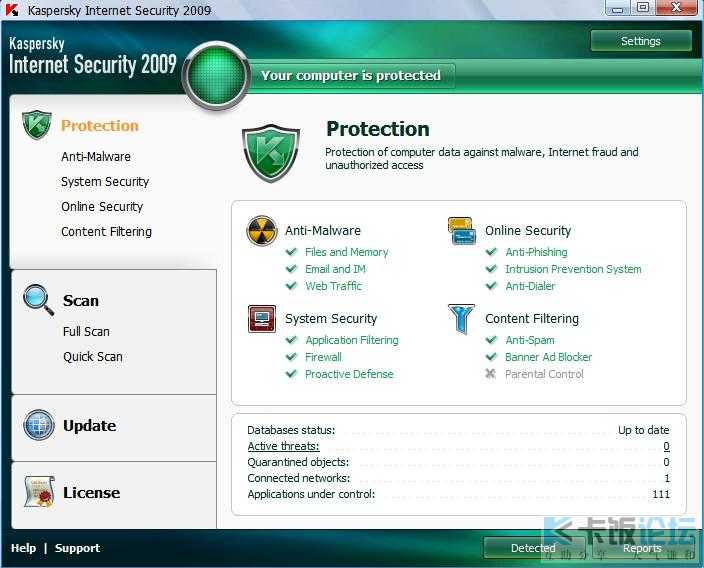Click the Content Filtering heading in main panel
Viewport: 704px width, 568px height.
coord(532,318)
